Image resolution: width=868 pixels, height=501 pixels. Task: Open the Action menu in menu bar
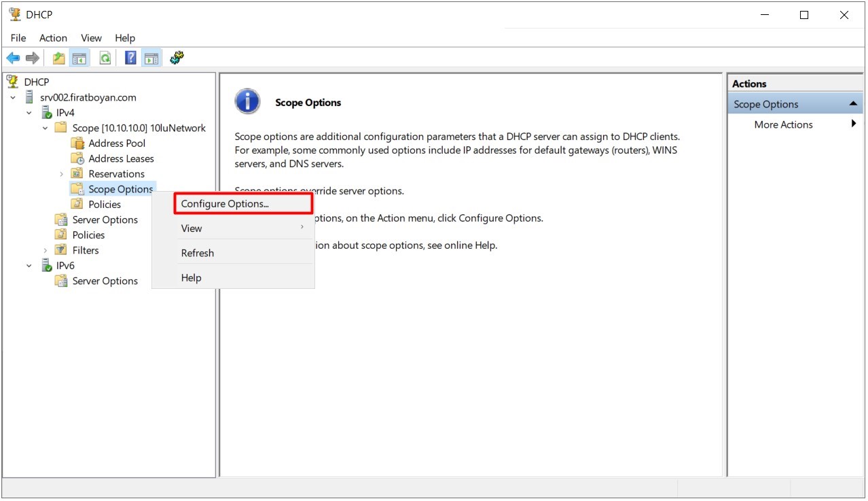tap(53, 38)
